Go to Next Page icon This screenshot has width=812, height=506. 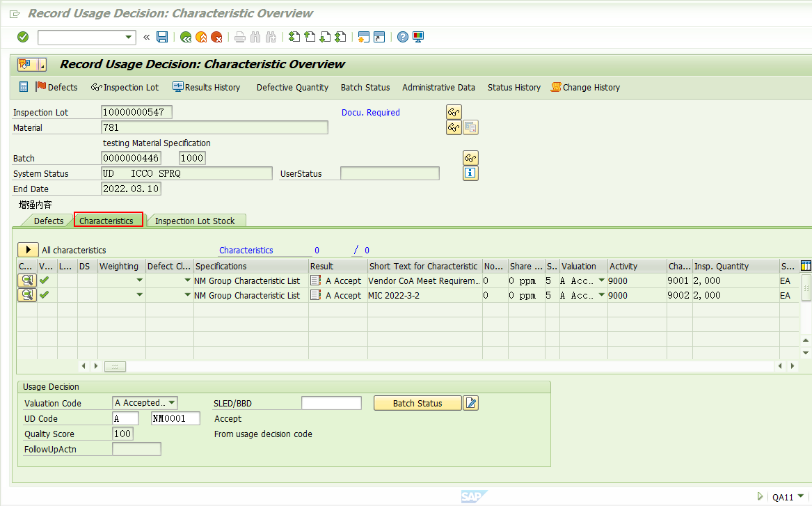pos(325,37)
